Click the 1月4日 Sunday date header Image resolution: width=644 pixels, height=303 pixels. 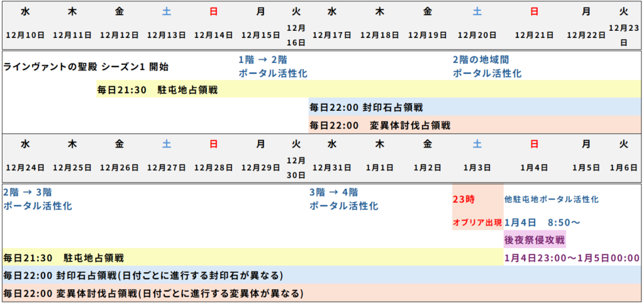pyautogui.click(x=534, y=168)
